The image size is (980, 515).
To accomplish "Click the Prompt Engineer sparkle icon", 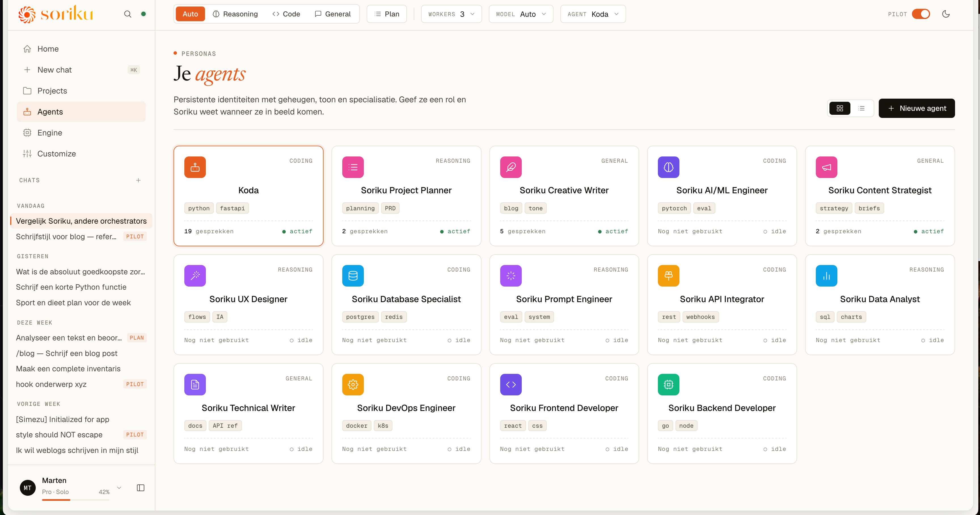I will (x=511, y=276).
